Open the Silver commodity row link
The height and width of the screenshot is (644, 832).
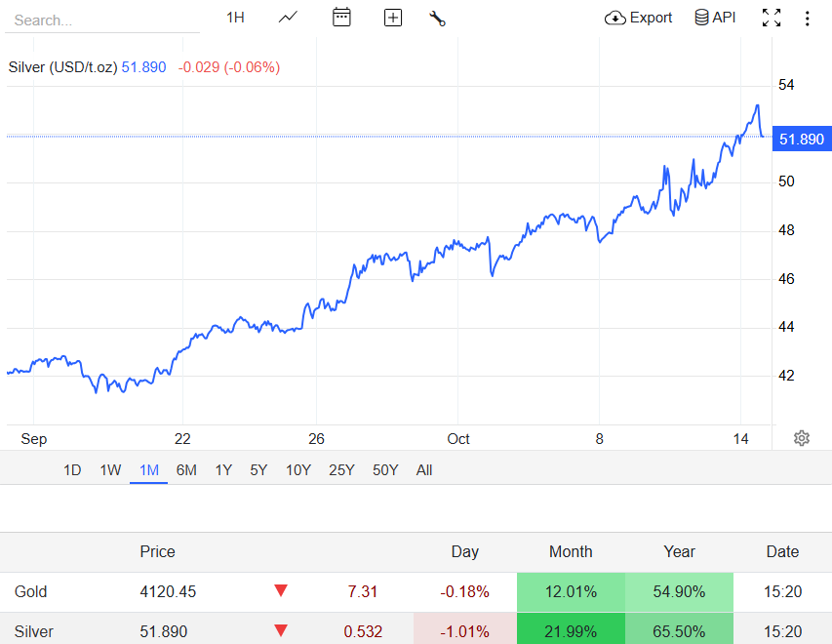pos(34,631)
